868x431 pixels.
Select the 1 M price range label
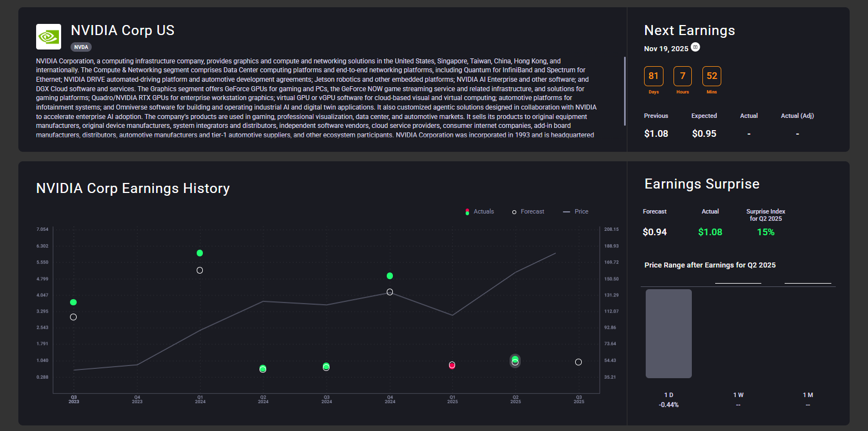(x=807, y=395)
